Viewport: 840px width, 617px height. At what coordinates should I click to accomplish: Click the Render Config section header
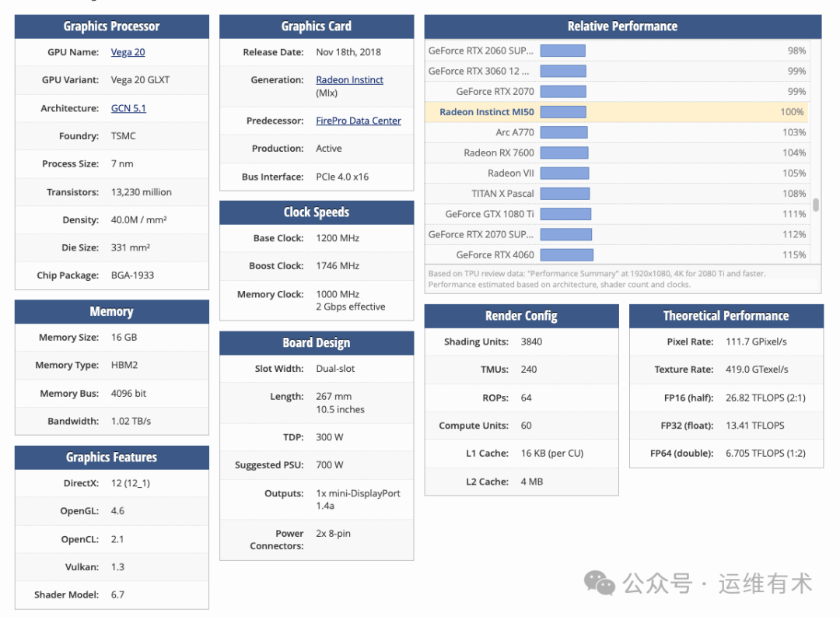[x=521, y=316]
